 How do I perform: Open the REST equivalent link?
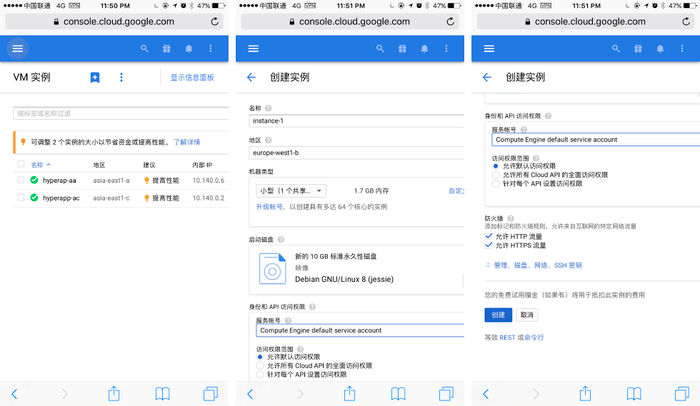[x=507, y=337]
